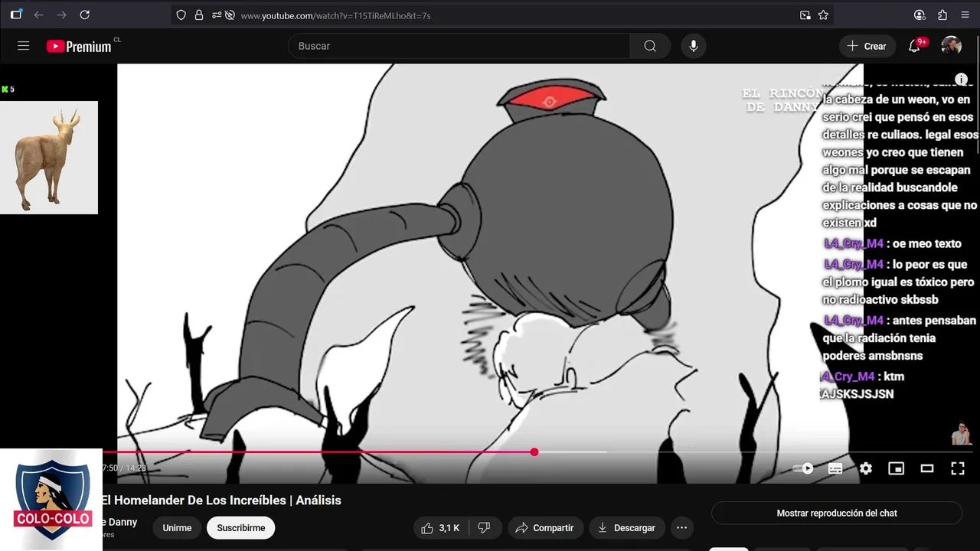Like the video with 3,1 K
Screen dimensions: 980x551
tap(440, 528)
